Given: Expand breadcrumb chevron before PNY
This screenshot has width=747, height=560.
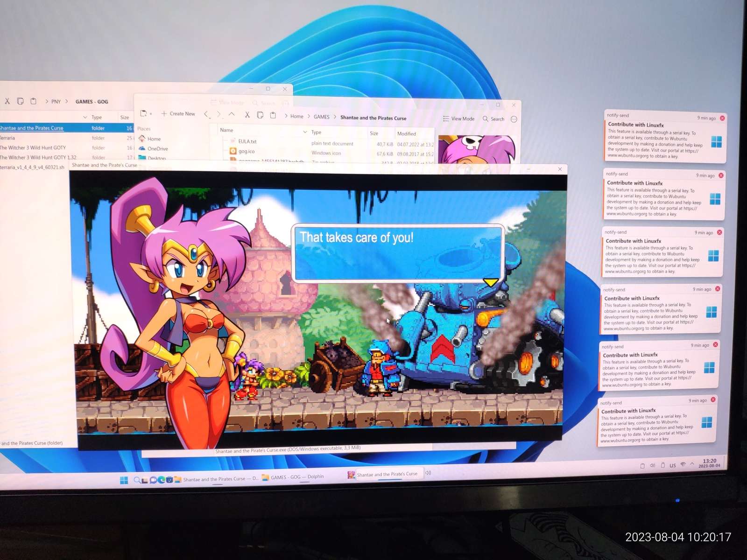Looking at the screenshot, I should [x=47, y=101].
